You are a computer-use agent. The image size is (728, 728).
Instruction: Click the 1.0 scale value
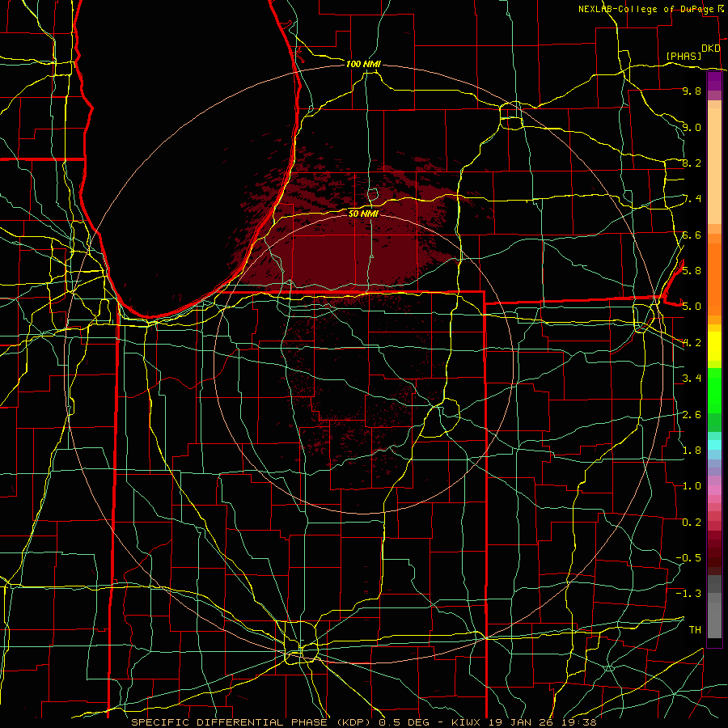point(692,486)
